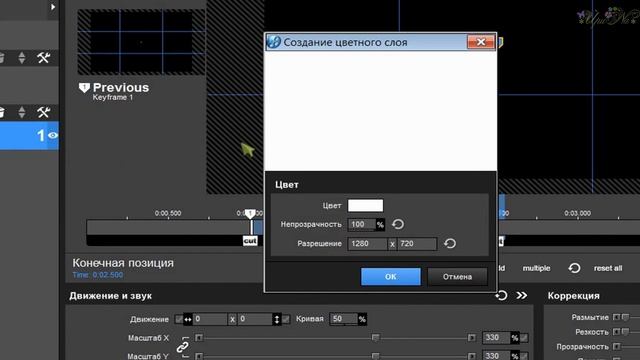The height and width of the screenshot is (360, 640).
Task: Click the Кривая 50 percent field
Action: point(344,319)
